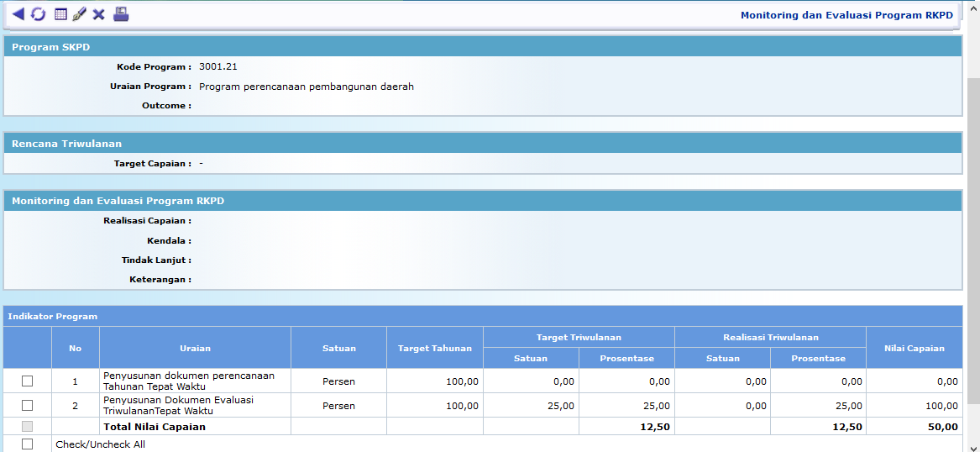Click the Rencana Triwulanan section header
The width and height of the screenshot is (980, 452).
66,144
